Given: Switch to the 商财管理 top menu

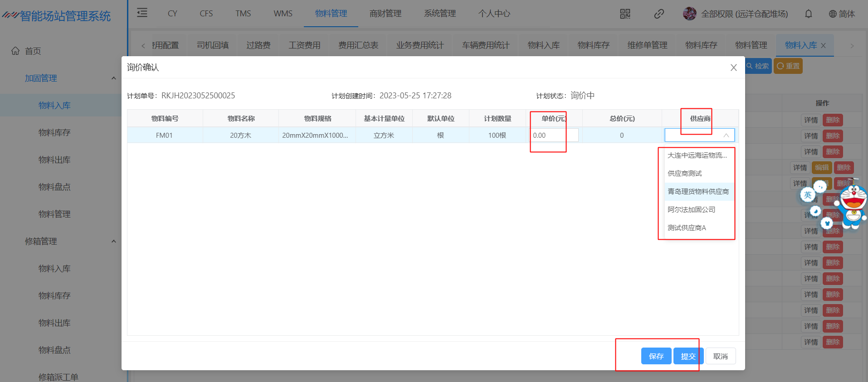Looking at the screenshot, I should pos(385,14).
